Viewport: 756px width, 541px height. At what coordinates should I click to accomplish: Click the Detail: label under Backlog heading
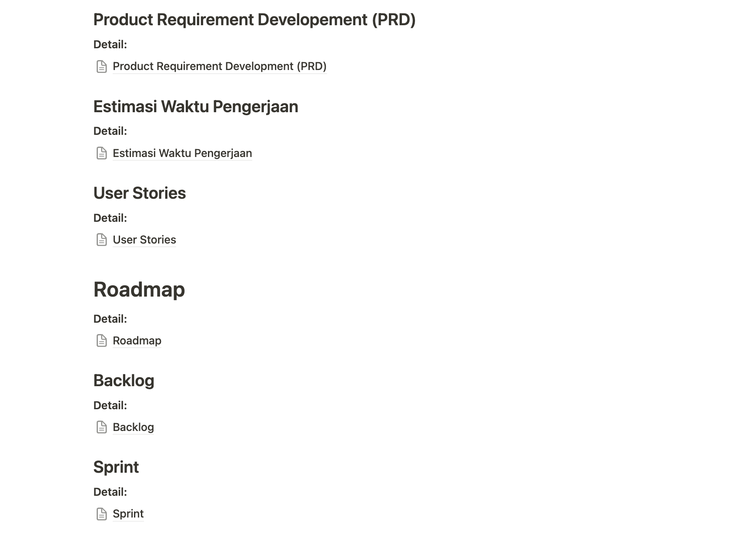click(110, 405)
